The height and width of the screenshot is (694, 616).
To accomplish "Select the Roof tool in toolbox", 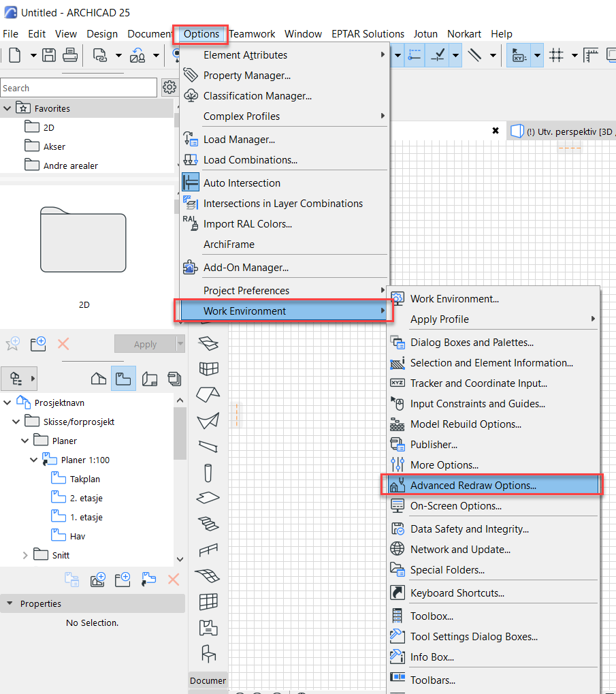I will (208, 394).
